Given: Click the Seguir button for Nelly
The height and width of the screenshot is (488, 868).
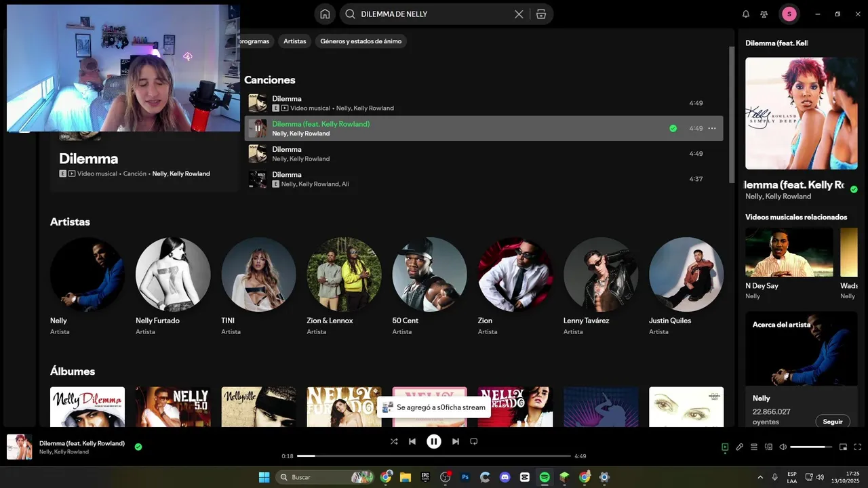Looking at the screenshot, I should 833,422.
